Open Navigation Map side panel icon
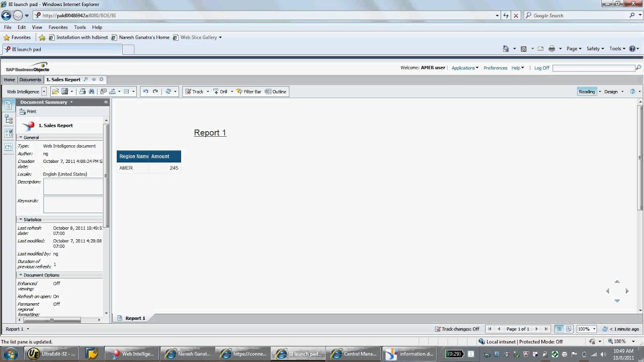The width and height of the screenshot is (644, 362). tap(9, 119)
